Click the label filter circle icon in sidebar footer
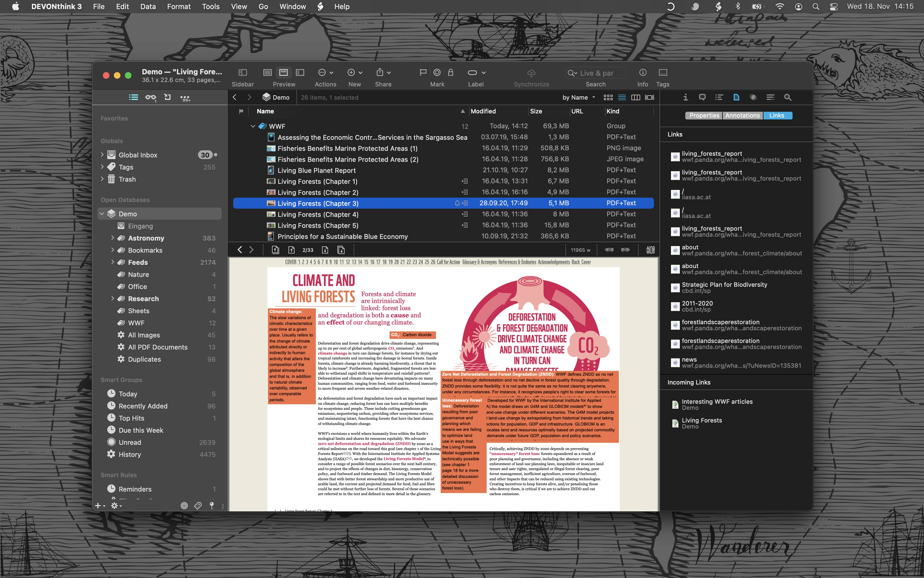This screenshot has width=924, height=578. [x=184, y=506]
